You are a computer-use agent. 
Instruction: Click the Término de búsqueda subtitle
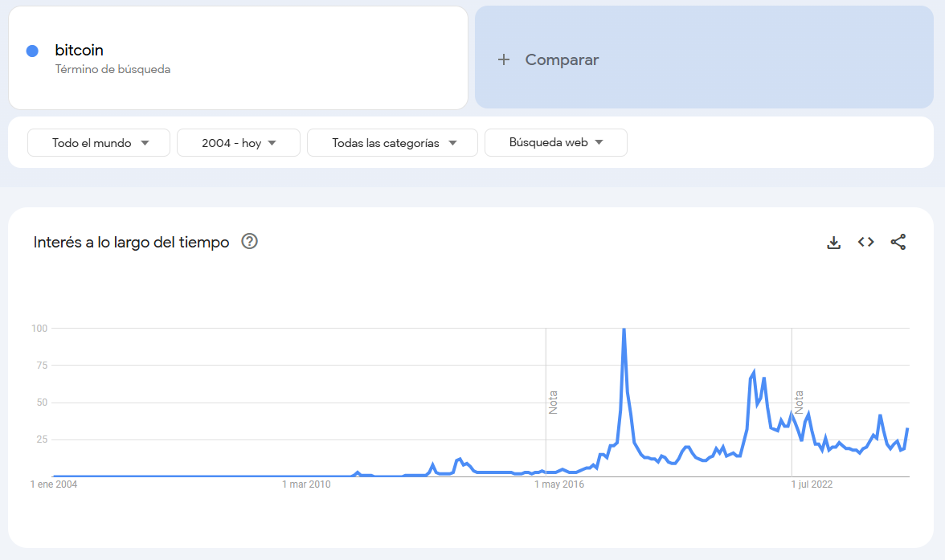coord(112,69)
